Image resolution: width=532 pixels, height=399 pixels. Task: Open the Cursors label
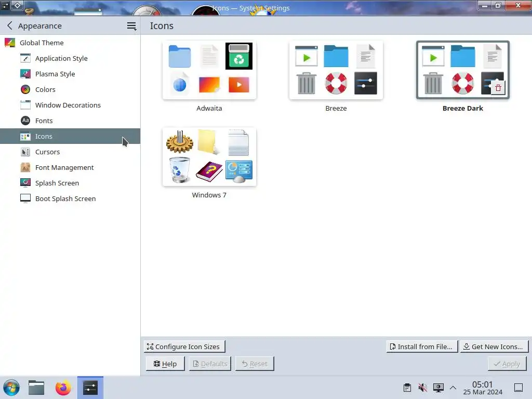coord(47,152)
